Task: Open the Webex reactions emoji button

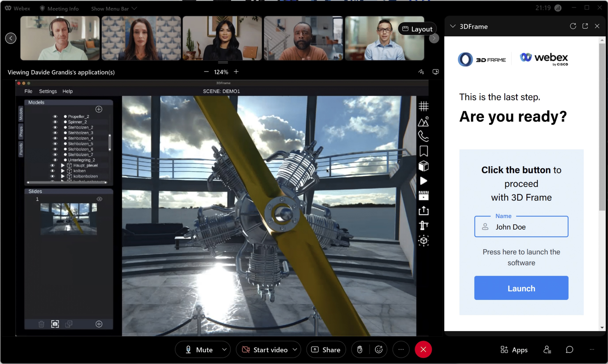Action: [379, 349]
